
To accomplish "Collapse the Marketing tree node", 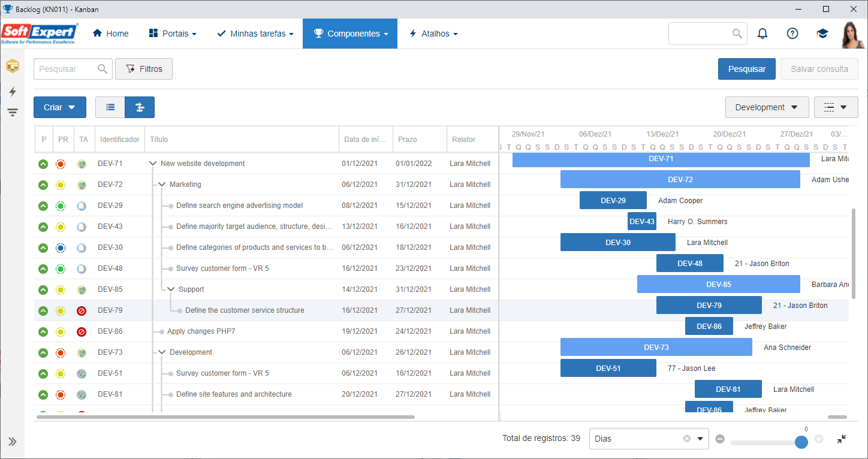I will pos(162,185).
